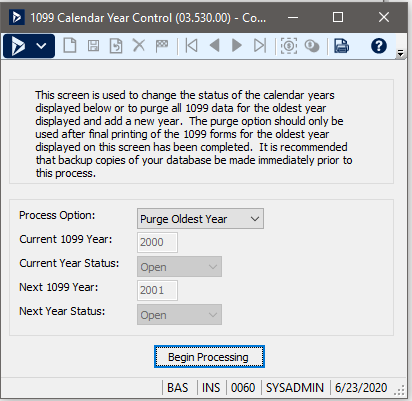This screenshot has width=412, height=401.
Task: Click the Save and New toolbar icon
Action: (116, 46)
